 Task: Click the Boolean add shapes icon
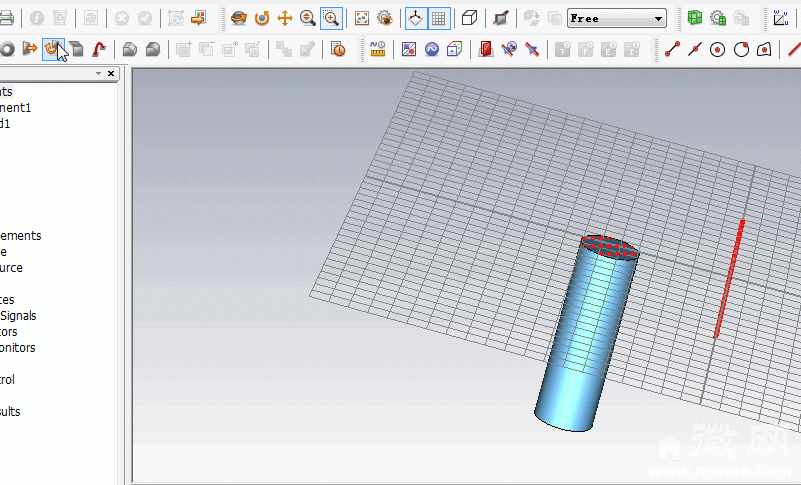point(183,50)
